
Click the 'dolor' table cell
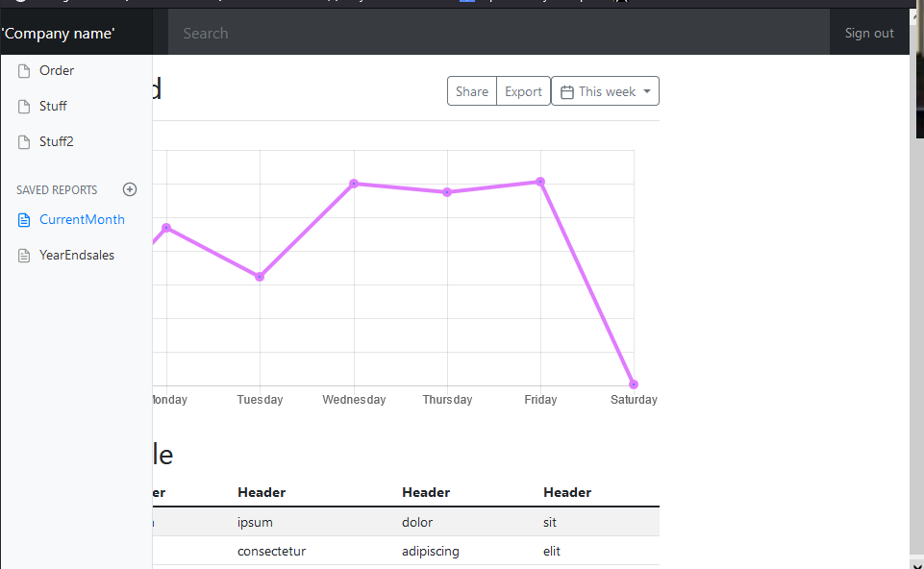tap(417, 523)
